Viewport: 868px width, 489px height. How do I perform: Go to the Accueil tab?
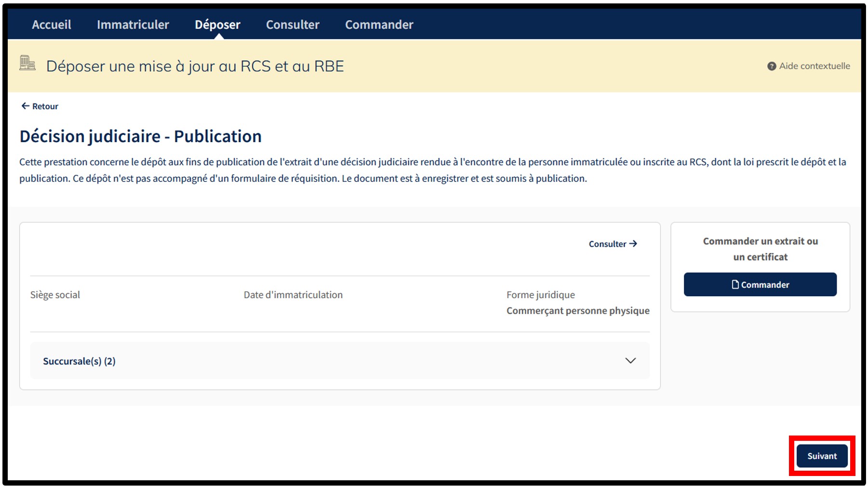pos(52,25)
